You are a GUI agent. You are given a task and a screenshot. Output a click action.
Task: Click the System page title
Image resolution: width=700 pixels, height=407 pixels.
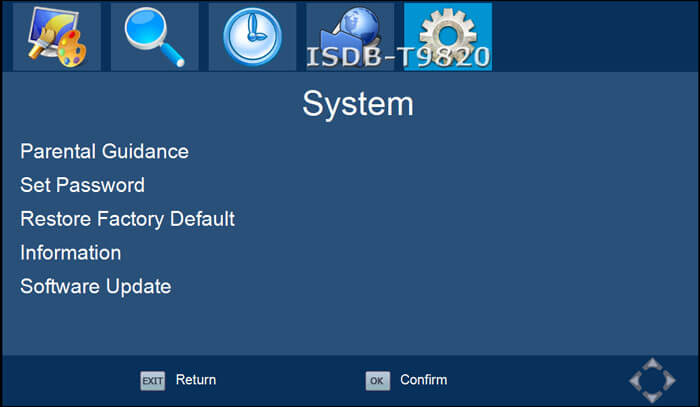point(357,104)
